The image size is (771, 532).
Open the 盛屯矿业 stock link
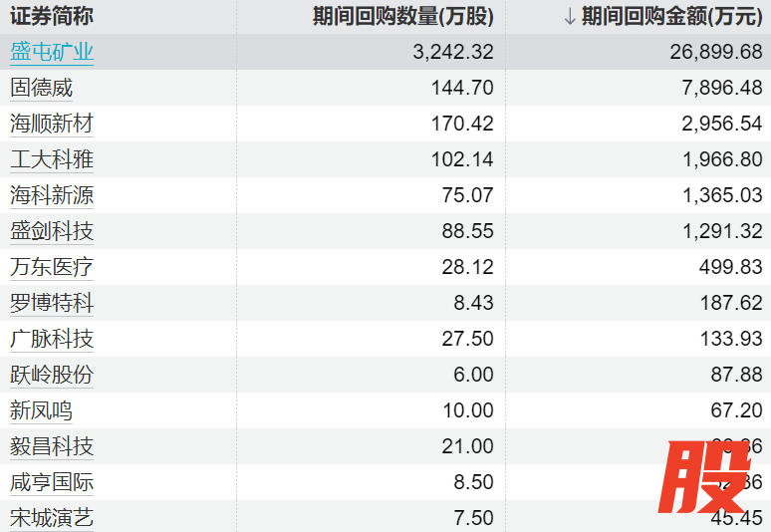pyautogui.click(x=52, y=52)
